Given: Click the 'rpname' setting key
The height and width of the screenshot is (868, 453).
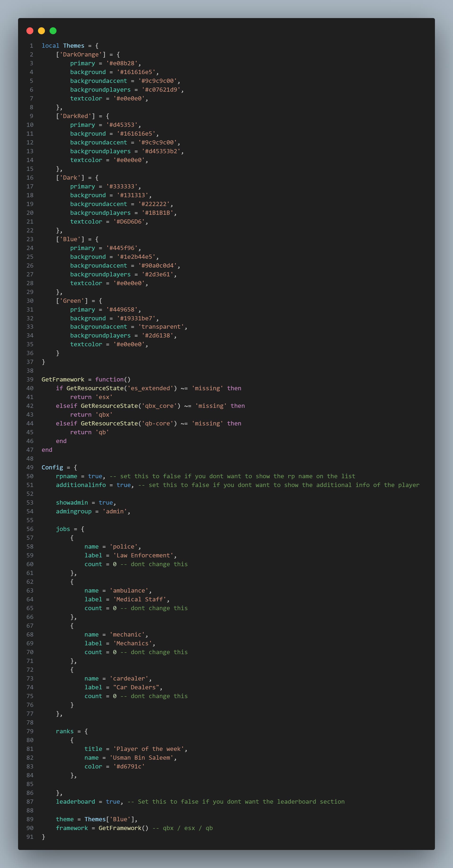Looking at the screenshot, I should pos(66,476).
